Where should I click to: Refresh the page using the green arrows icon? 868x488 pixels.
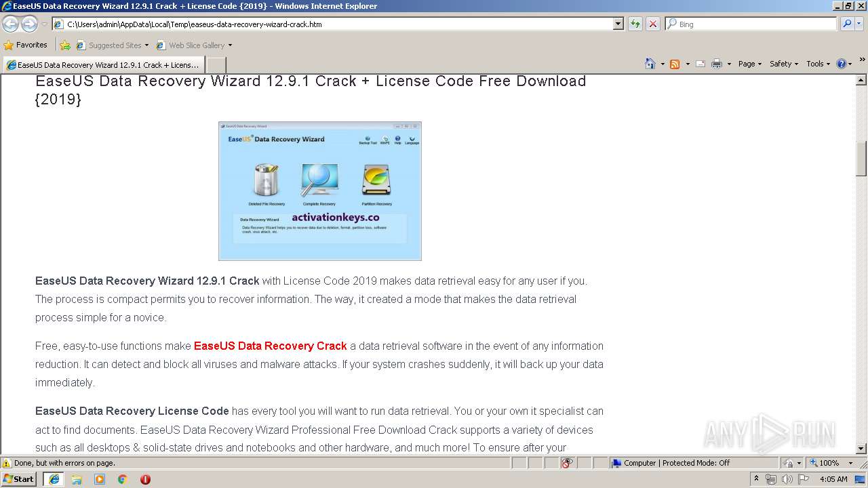coord(635,24)
